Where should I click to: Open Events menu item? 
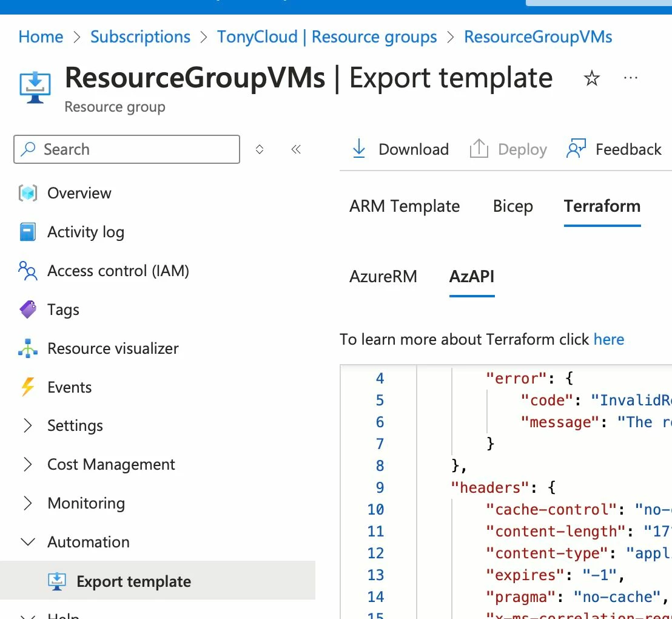(x=69, y=387)
